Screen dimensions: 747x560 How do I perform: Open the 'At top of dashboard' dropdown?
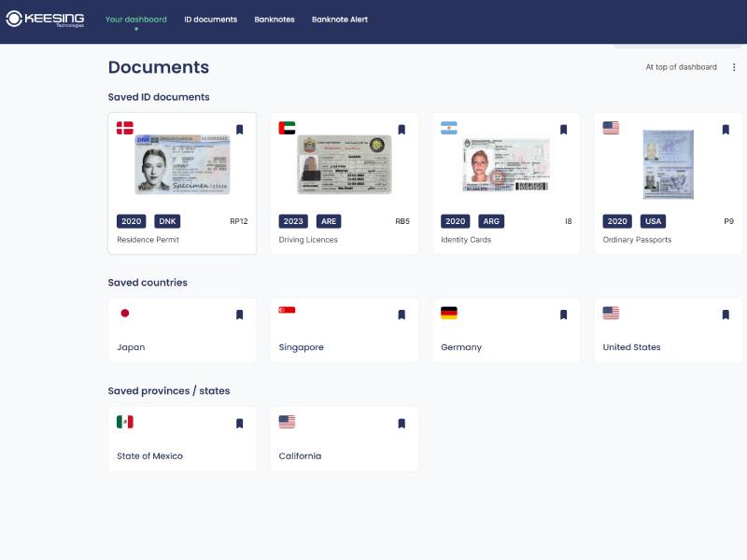tap(681, 67)
